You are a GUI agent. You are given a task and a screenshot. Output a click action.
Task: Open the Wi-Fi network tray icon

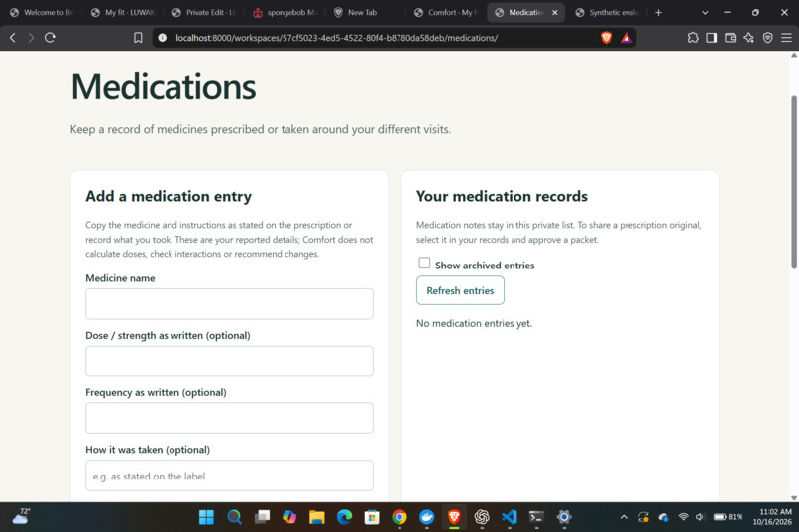tap(683, 517)
